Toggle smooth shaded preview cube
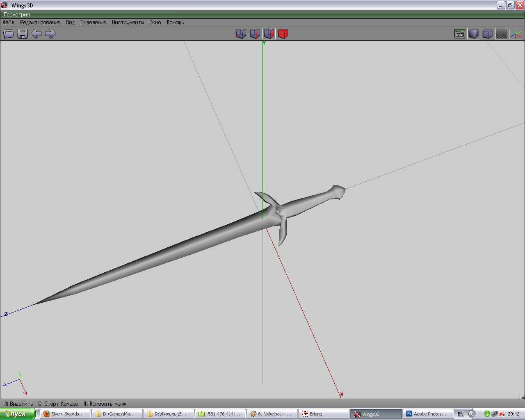Image resolution: width=525 pixels, height=420 pixels. pyautogui.click(x=474, y=34)
